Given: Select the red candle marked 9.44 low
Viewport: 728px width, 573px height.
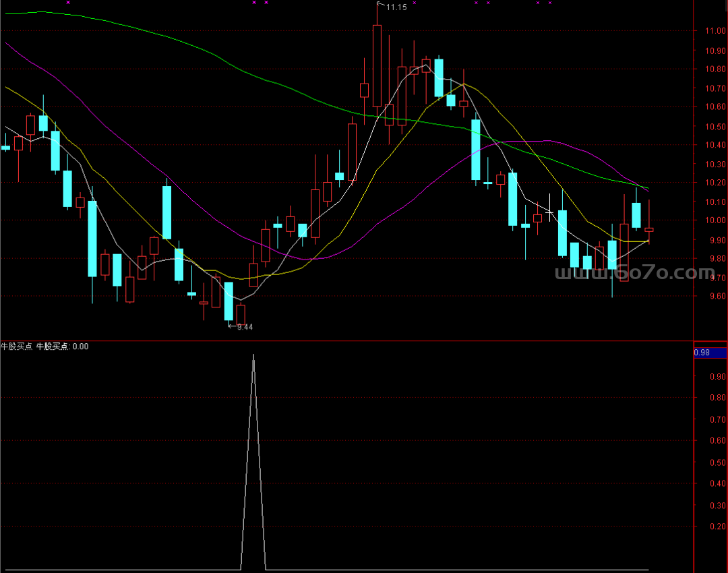Looking at the screenshot, I should [x=241, y=314].
